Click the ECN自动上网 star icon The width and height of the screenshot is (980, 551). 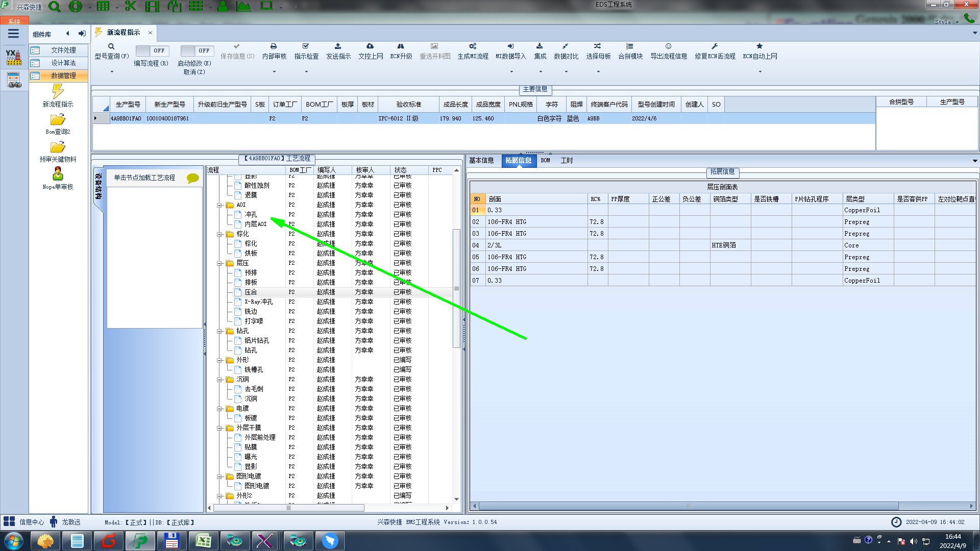click(759, 46)
